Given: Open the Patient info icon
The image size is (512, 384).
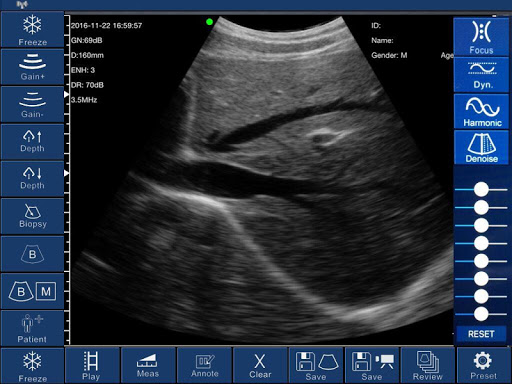Looking at the screenshot, I should tap(32, 329).
